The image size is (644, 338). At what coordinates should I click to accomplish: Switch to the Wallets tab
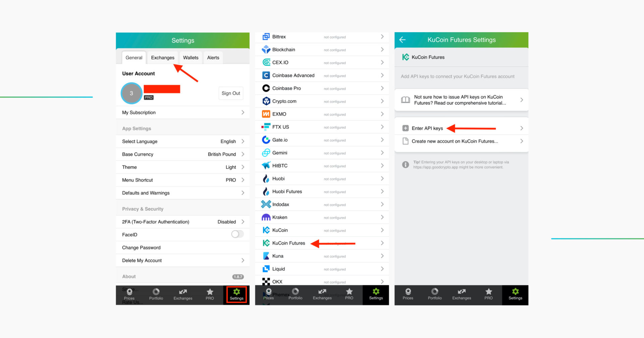point(191,58)
